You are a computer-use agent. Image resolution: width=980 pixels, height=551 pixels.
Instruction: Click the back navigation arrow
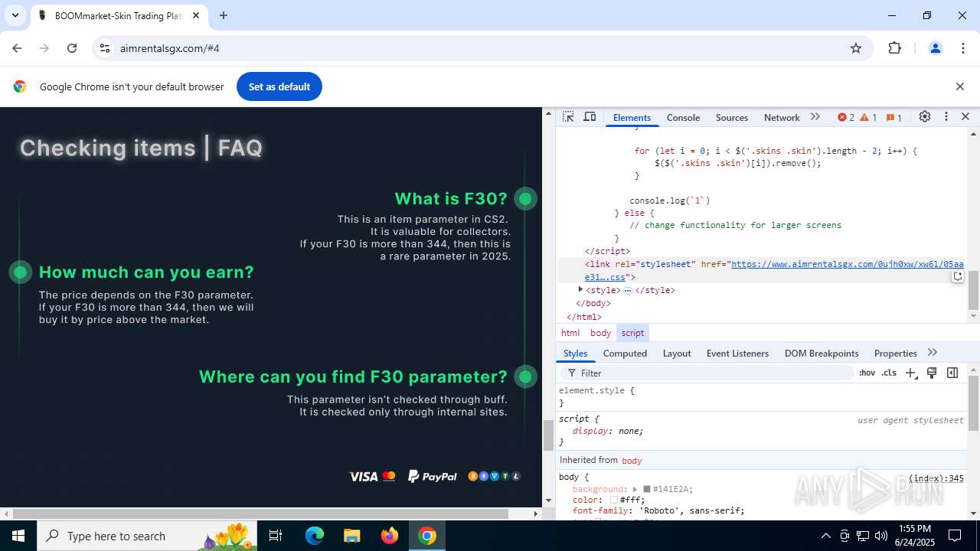pyautogui.click(x=17, y=48)
